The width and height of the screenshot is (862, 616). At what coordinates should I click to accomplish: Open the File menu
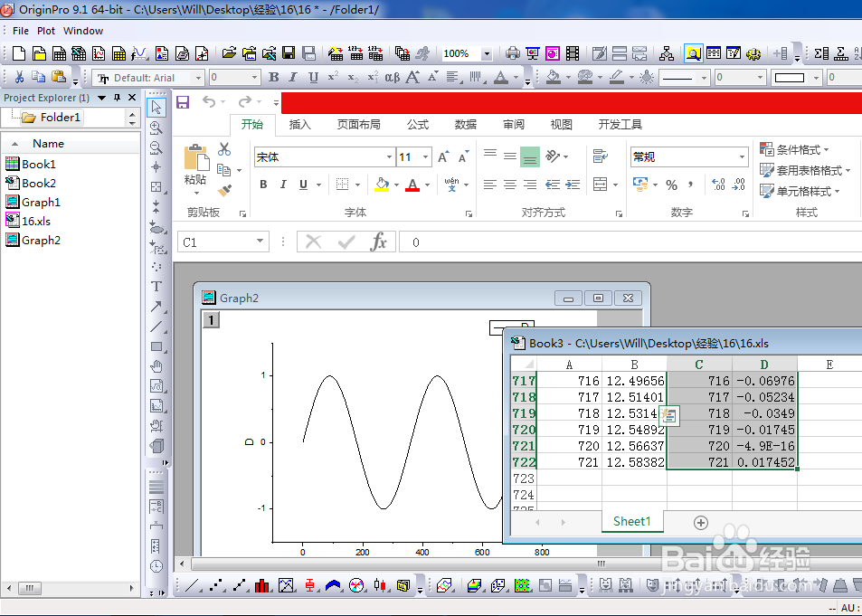pos(20,31)
